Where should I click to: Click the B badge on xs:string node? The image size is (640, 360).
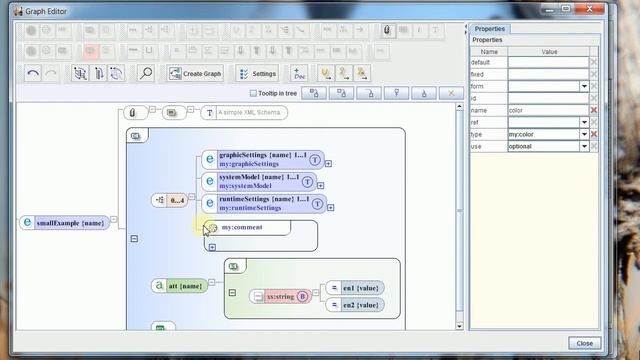pyautogui.click(x=302, y=296)
